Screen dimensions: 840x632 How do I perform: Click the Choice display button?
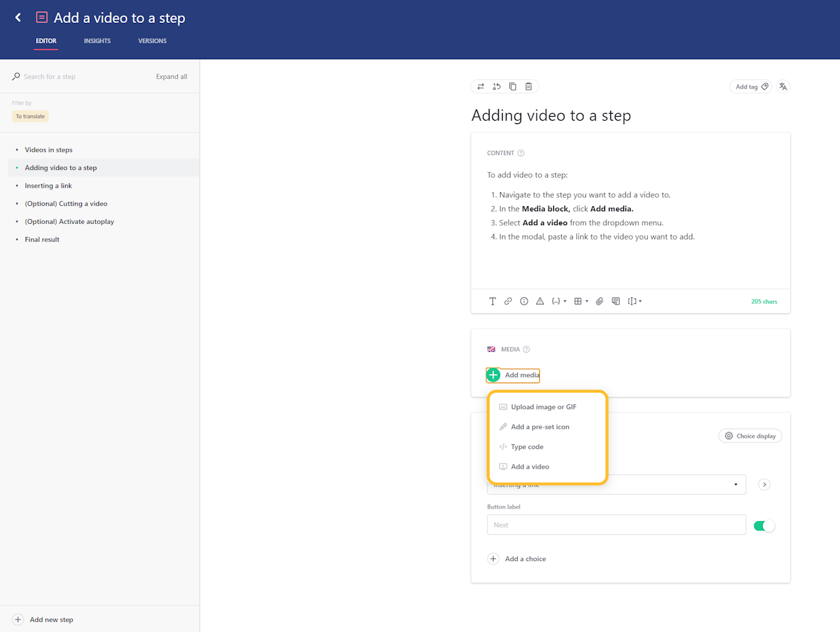pyautogui.click(x=750, y=436)
